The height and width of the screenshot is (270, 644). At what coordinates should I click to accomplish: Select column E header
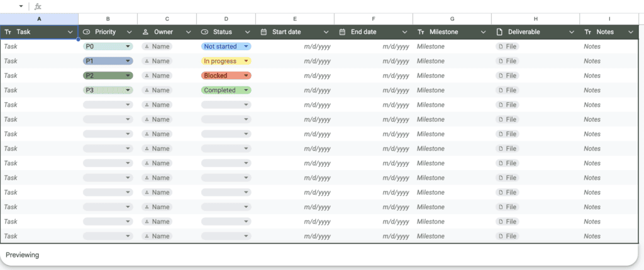click(x=295, y=19)
